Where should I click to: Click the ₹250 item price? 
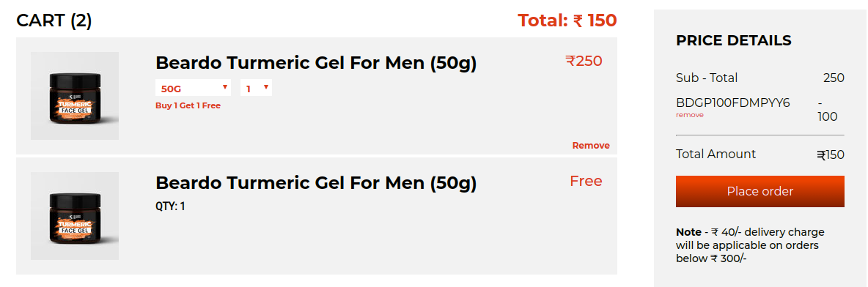click(x=584, y=61)
